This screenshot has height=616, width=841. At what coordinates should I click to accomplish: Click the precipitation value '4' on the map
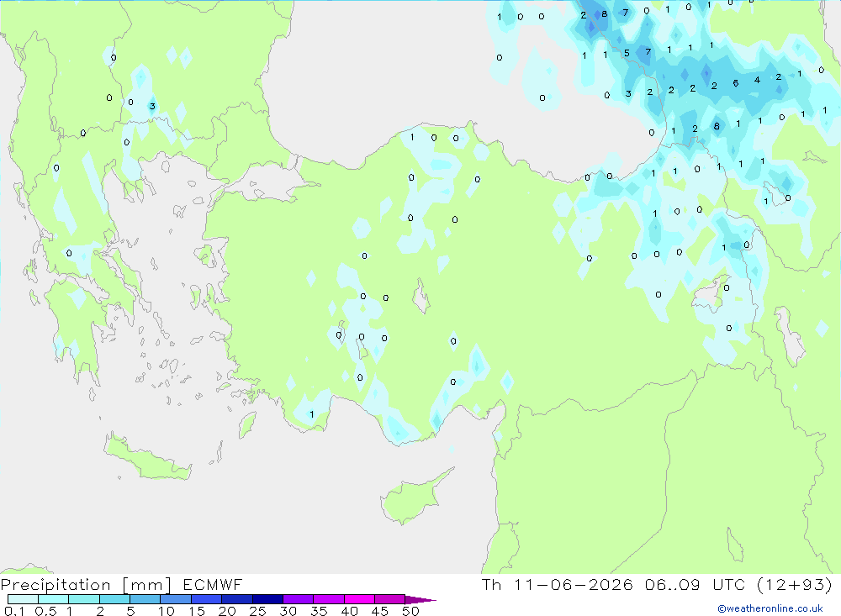[757, 80]
